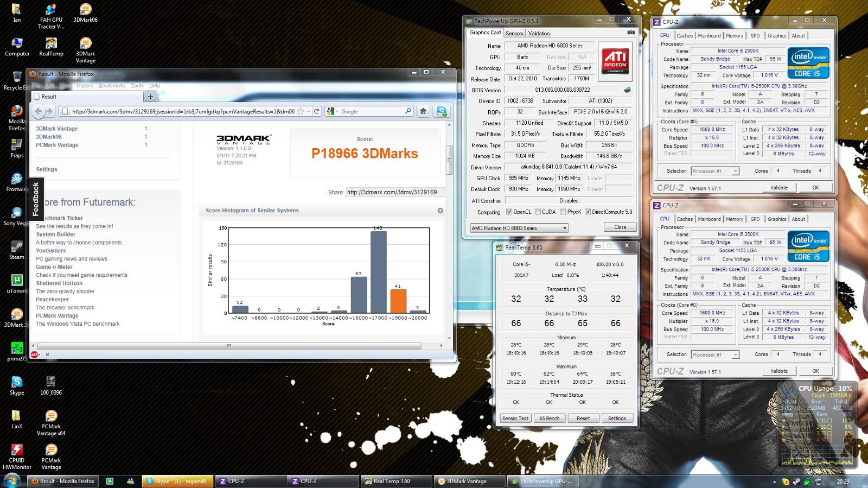This screenshot has height=488, width=868.
Task: Collapse Score Histogram of Similar Systems panel
Action: coord(440,211)
